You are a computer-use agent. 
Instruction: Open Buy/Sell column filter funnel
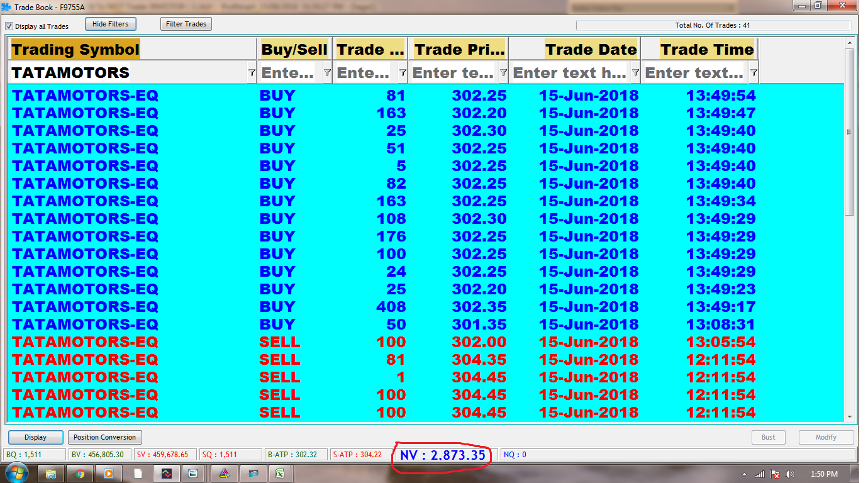[x=327, y=73]
